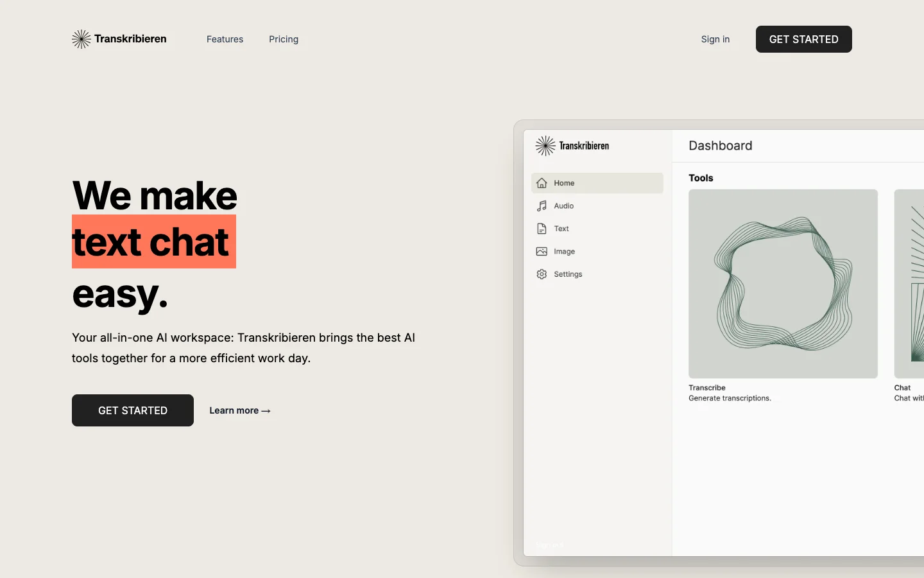Click the Text document icon in sidebar
The height and width of the screenshot is (578, 924).
[542, 229]
